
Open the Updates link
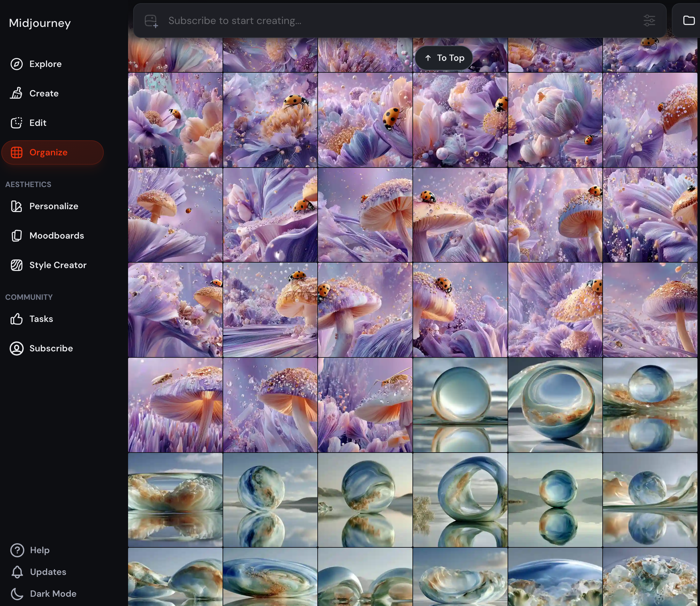tap(48, 572)
